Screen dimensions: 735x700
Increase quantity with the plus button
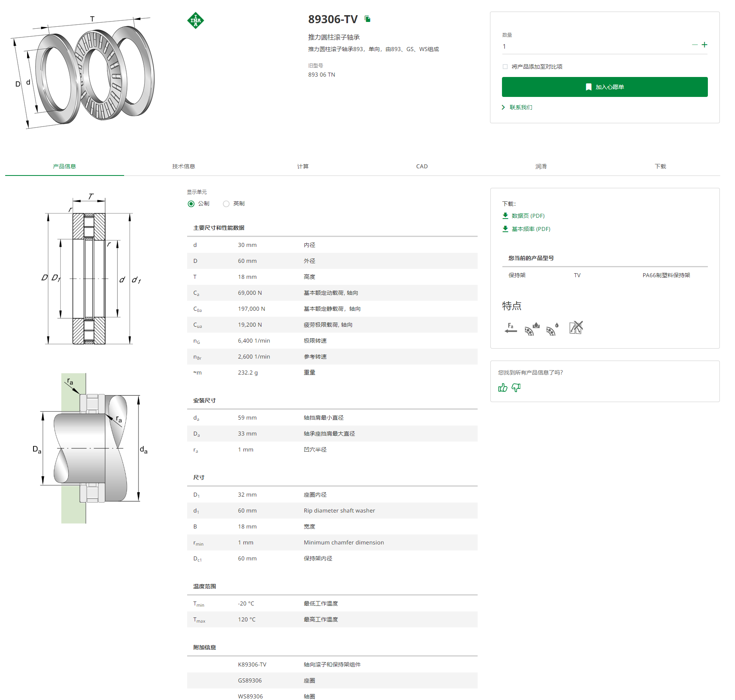[x=704, y=45]
